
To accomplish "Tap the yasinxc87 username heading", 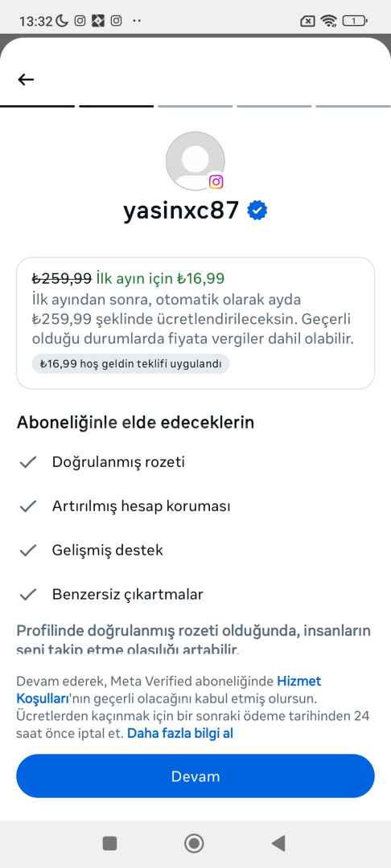I will coord(182,211).
